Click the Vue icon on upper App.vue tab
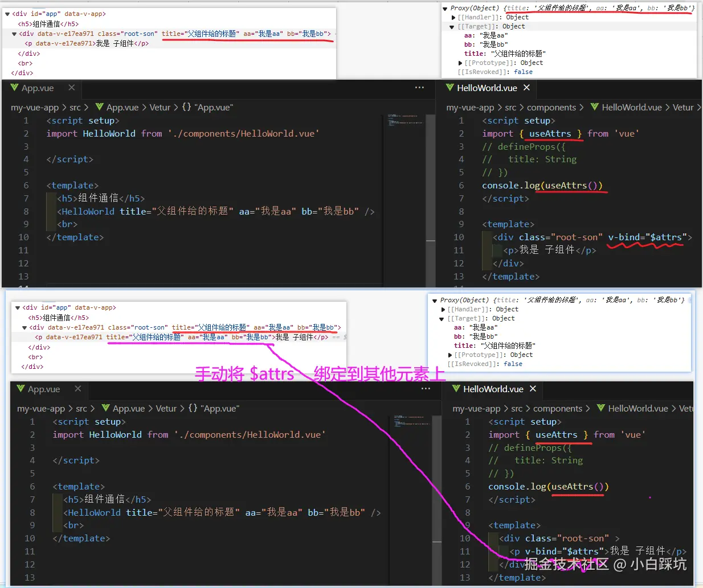The width and height of the screenshot is (703, 588). coord(14,88)
